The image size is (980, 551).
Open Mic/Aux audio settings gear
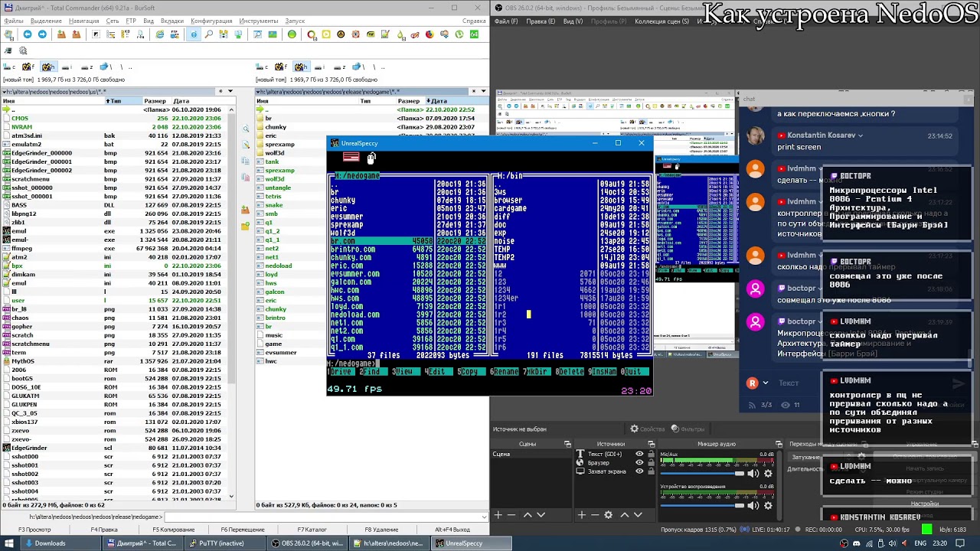click(x=768, y=474)
